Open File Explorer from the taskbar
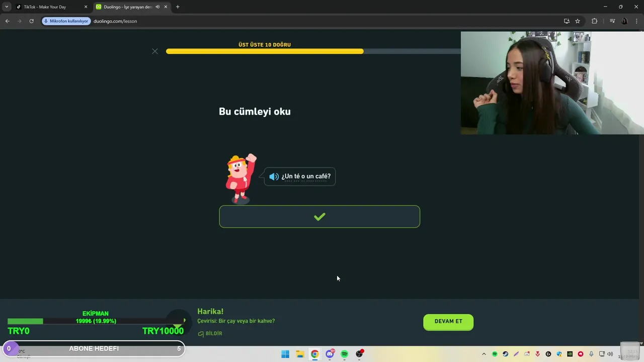This screenshot has width=644, height=362. coord(300,354)
